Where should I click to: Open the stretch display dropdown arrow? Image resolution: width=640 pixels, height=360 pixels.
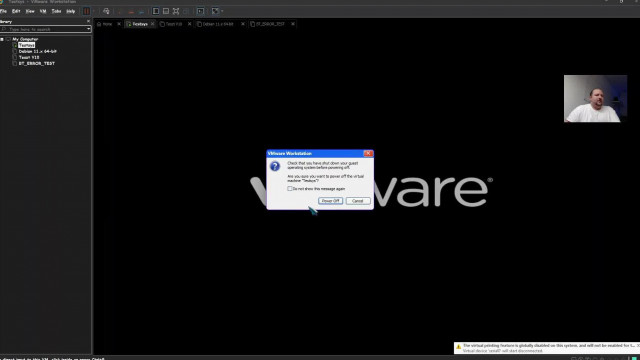pos(222,11)
